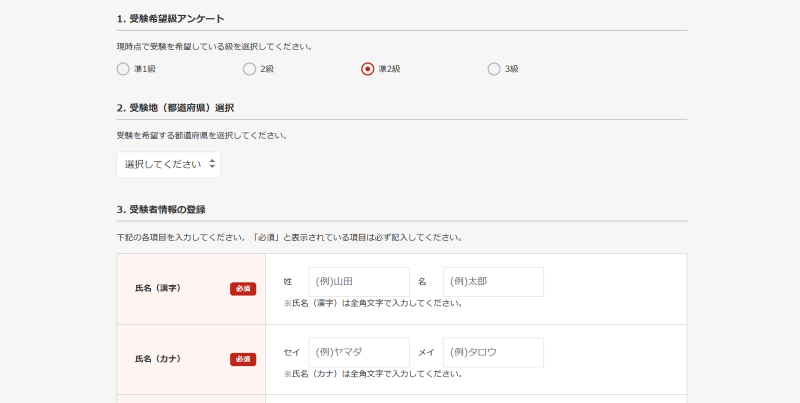Select the 準1級 radio button

pyautogui.click(x=123, y=69)
